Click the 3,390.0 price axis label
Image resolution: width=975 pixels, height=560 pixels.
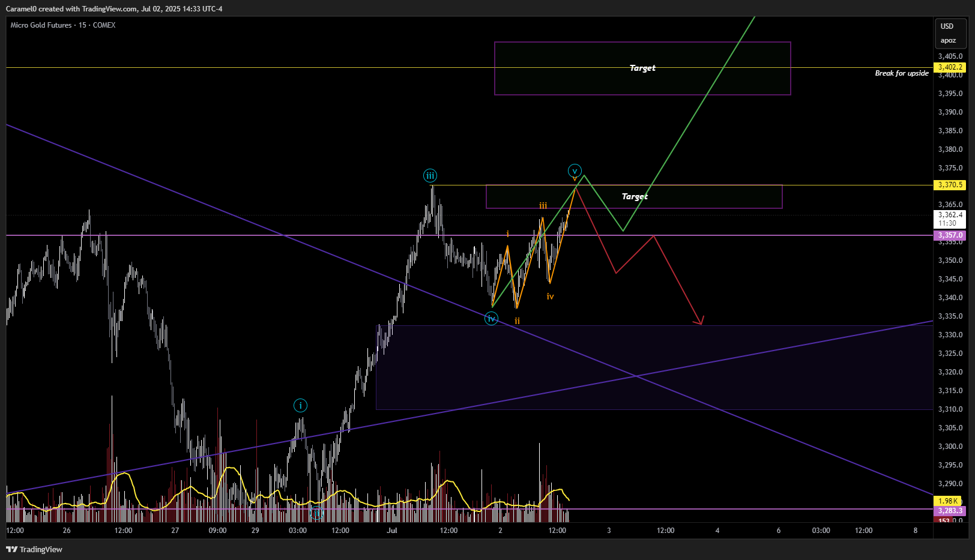(x=950, y=112)
